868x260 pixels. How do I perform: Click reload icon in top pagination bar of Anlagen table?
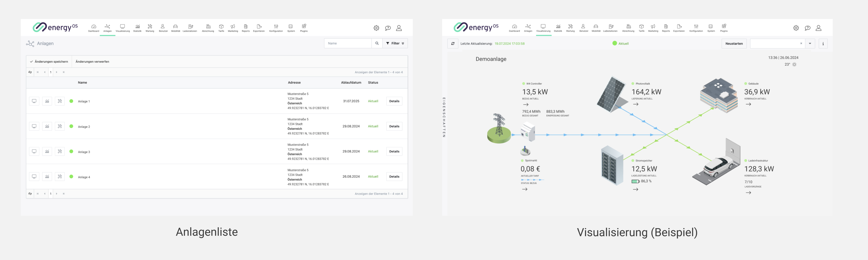coord(30,72)
